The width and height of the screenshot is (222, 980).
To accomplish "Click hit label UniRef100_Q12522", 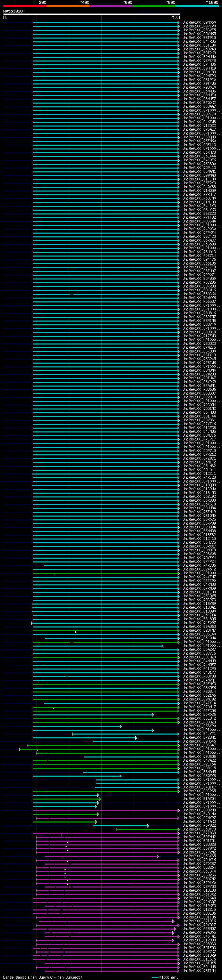I will pos(199,125).
